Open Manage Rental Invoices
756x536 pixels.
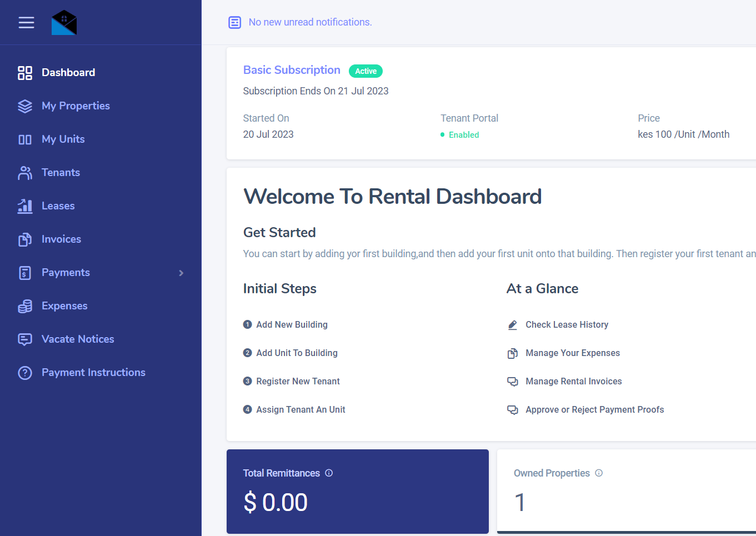(x=573, y=381)
